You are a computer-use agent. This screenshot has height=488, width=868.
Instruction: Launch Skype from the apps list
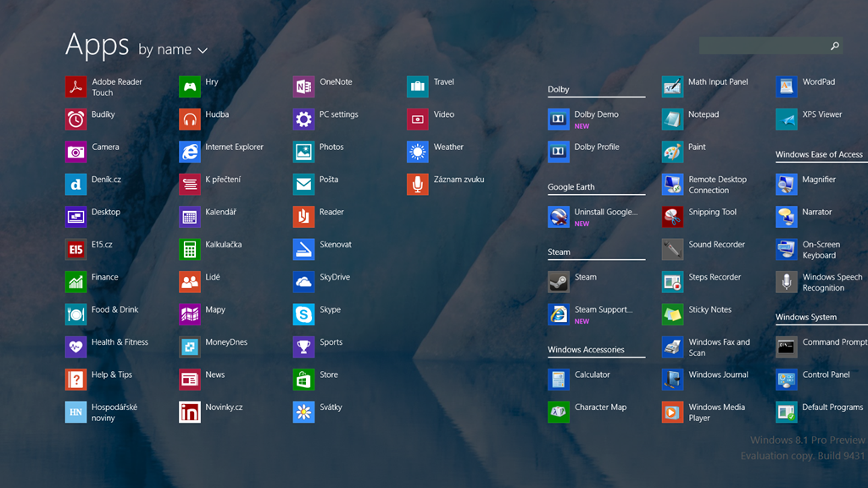(x=303, y=314)
